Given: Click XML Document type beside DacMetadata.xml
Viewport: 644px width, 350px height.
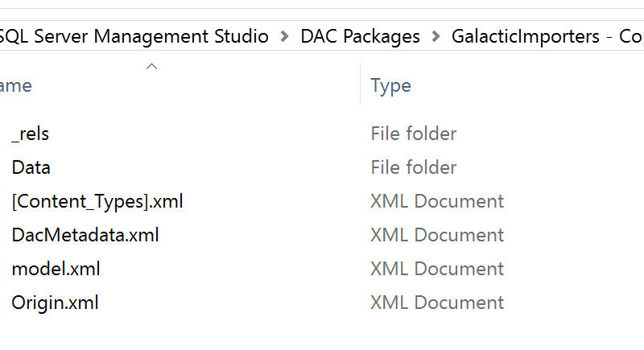Looking at the screenshot, I should tap(437, 235).
